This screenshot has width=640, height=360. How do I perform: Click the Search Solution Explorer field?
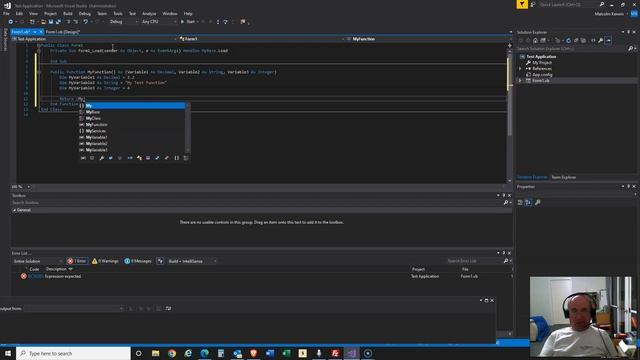[x=571, y=49]
